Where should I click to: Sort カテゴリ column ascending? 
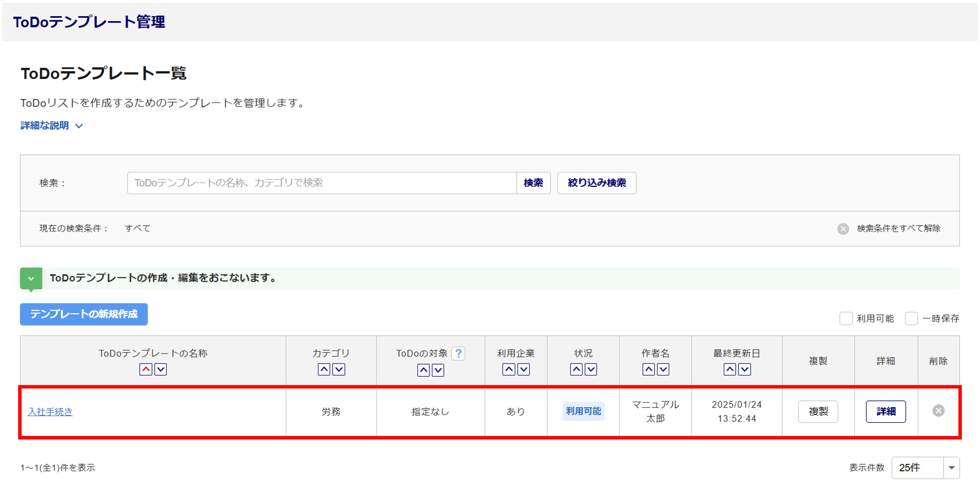[324, 369]
